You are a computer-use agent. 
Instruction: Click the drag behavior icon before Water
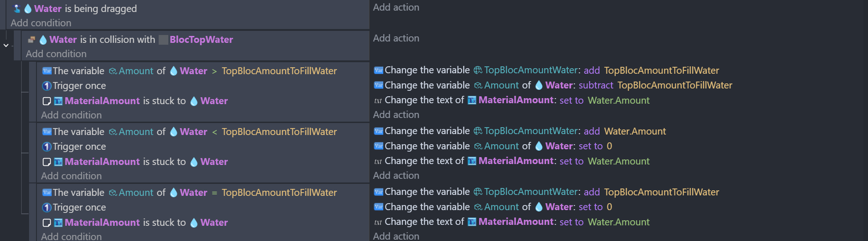pyautogui.click(x=17, y=9)
